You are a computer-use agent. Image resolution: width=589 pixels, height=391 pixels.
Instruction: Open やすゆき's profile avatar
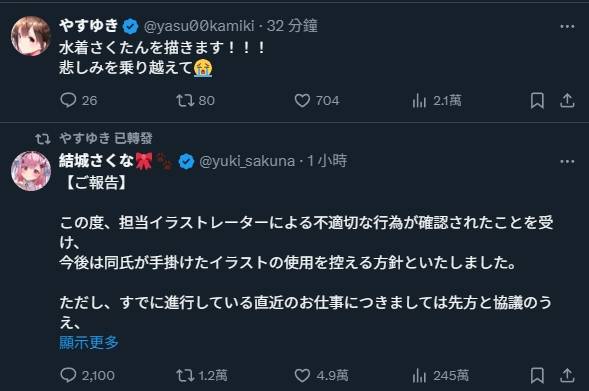(31, 36)
